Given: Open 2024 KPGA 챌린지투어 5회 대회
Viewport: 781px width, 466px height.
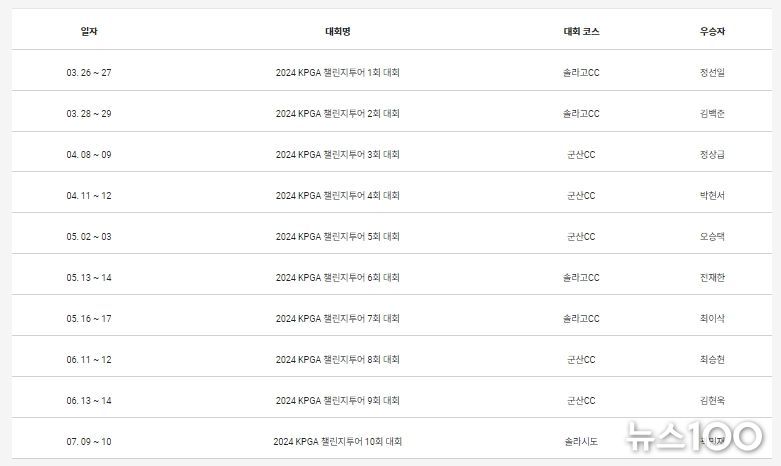Looking at the screenshot, I should point(338,236).
